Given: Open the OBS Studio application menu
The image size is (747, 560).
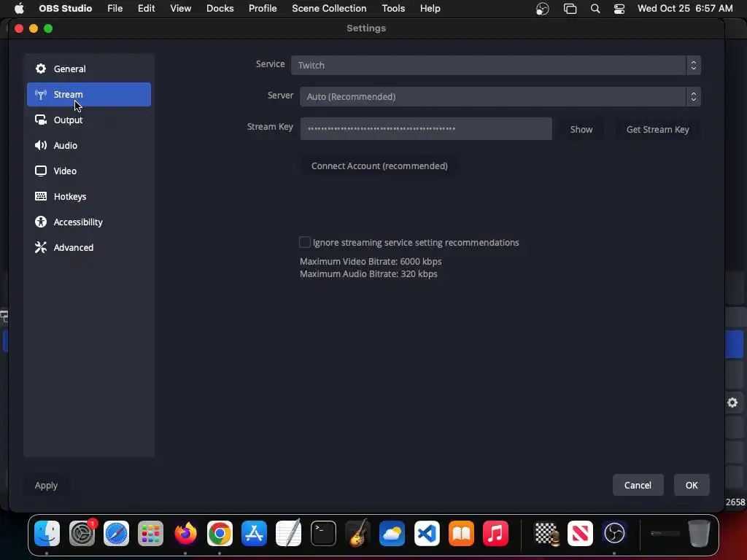Looking at the screenshot, I should click(x=65, y=9).
